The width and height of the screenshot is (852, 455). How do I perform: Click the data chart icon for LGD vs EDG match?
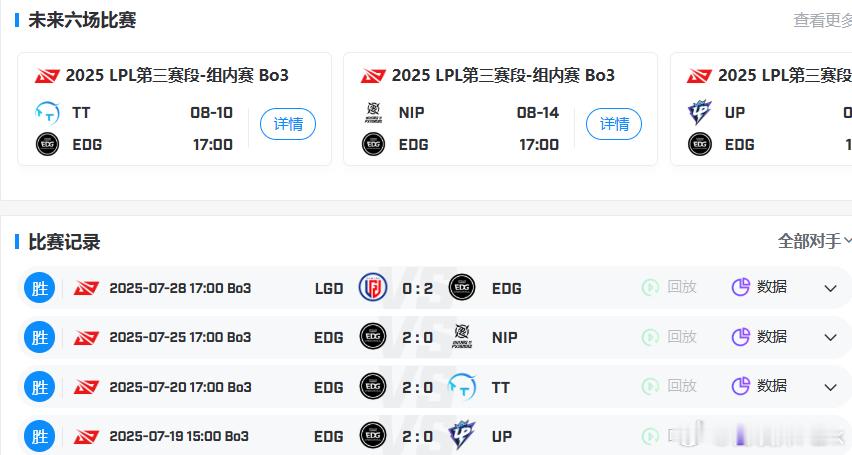pyautogui.click(x=740, y=286)
